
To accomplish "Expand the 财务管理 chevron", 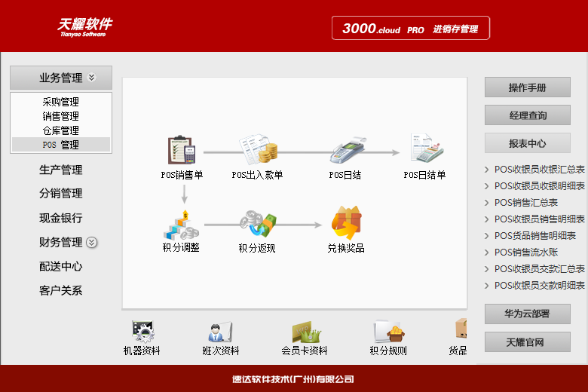I will click(x=91, y=242).
